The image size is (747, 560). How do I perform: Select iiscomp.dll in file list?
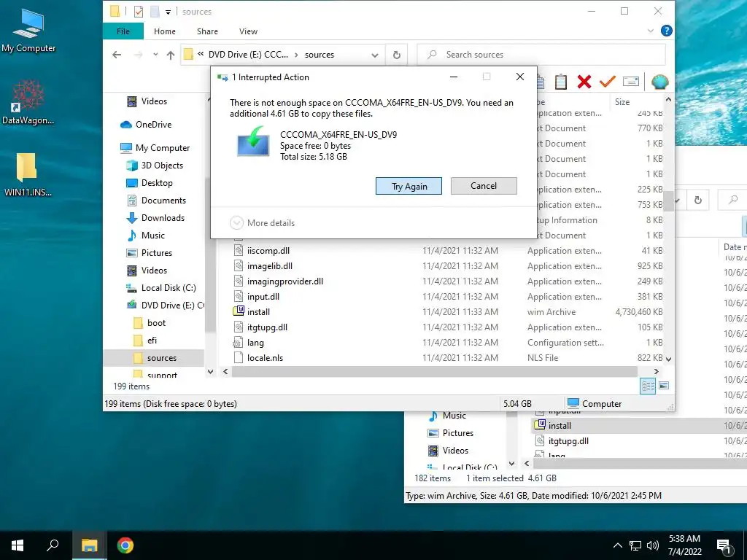click(x=268, y=251)
